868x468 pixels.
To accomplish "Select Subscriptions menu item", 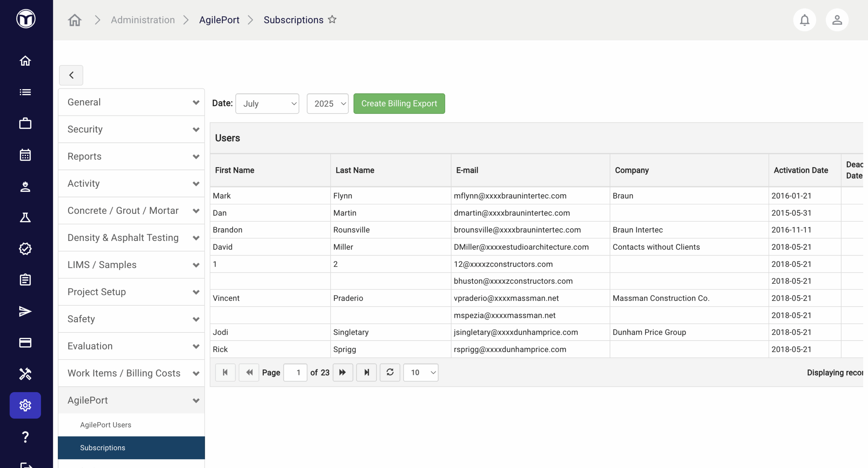I will click(132, 448).
